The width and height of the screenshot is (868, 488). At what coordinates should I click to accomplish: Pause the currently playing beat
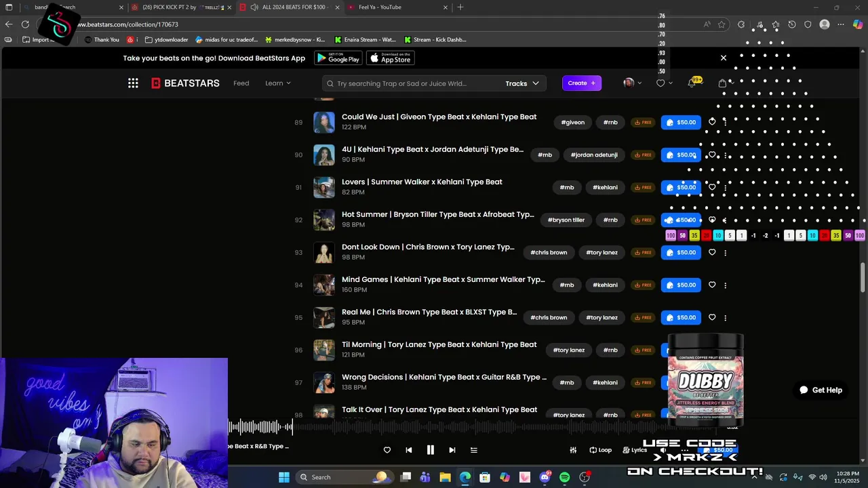[430, 449]
